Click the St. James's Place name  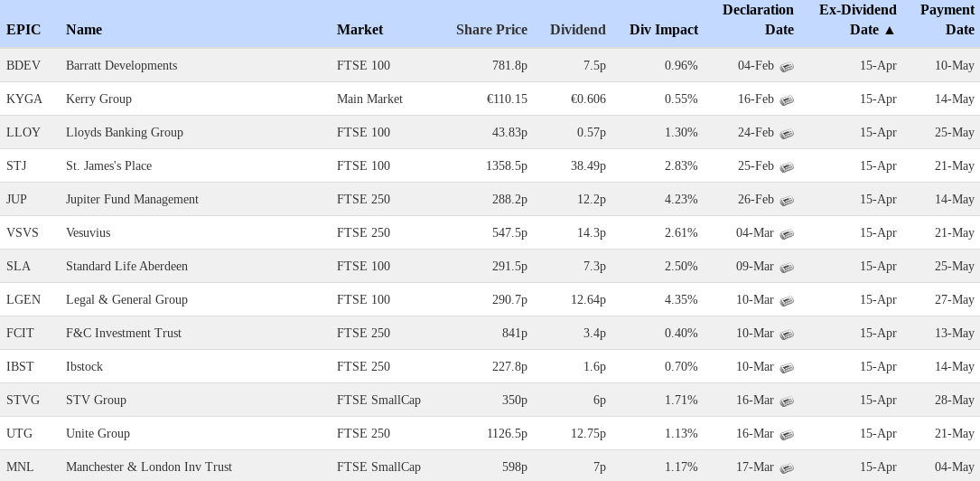(x=108, y=165)
